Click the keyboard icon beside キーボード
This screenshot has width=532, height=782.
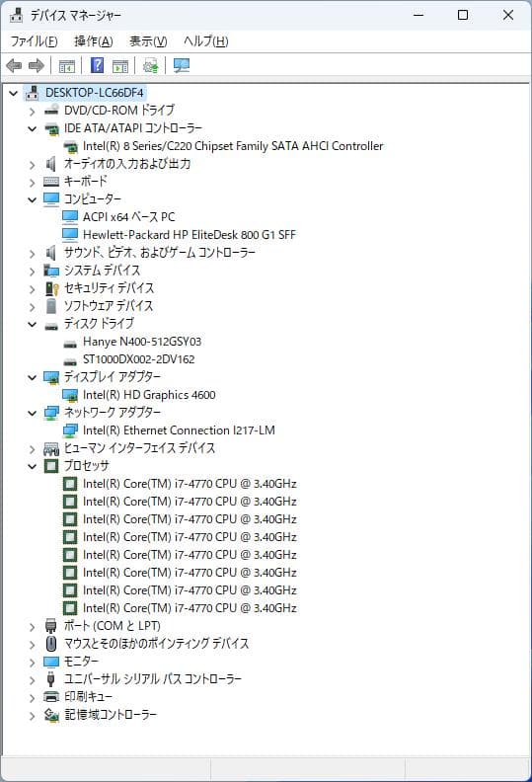click(x=51, y=182)
